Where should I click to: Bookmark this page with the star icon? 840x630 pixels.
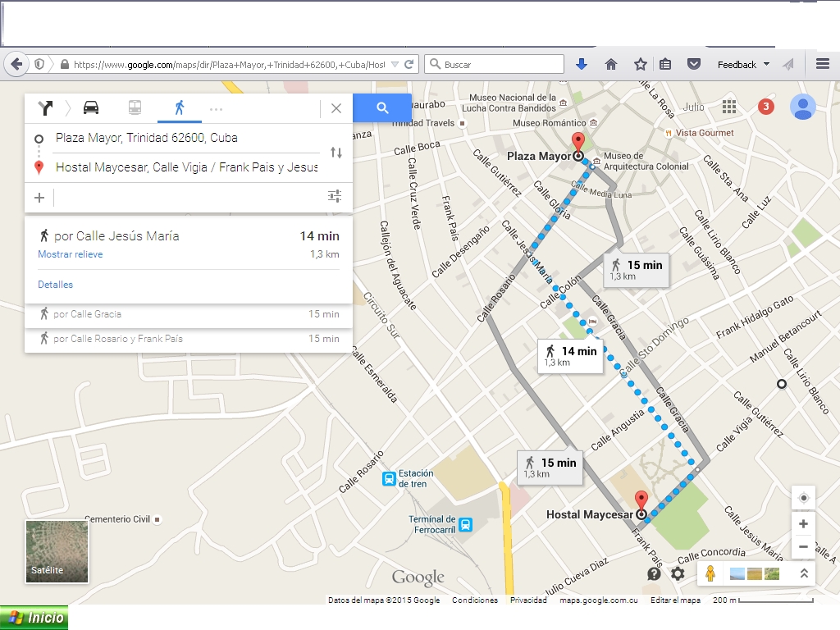(x=640, y=64)
